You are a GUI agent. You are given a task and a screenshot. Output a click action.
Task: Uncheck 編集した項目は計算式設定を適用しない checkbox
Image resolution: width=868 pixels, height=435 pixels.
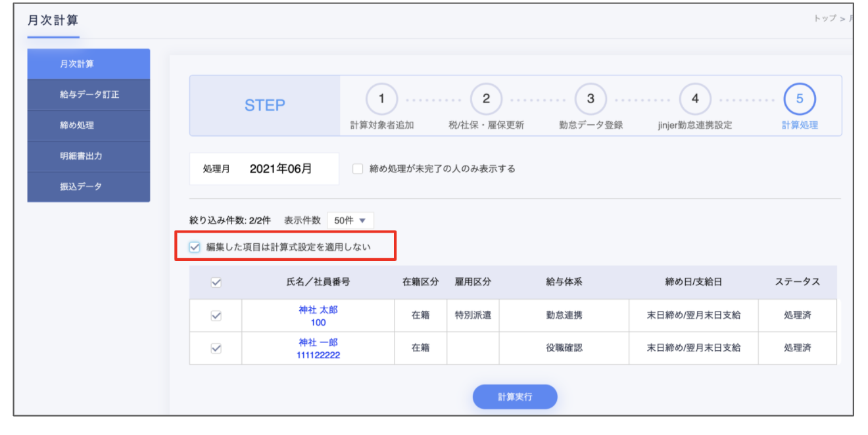[195, 247]
